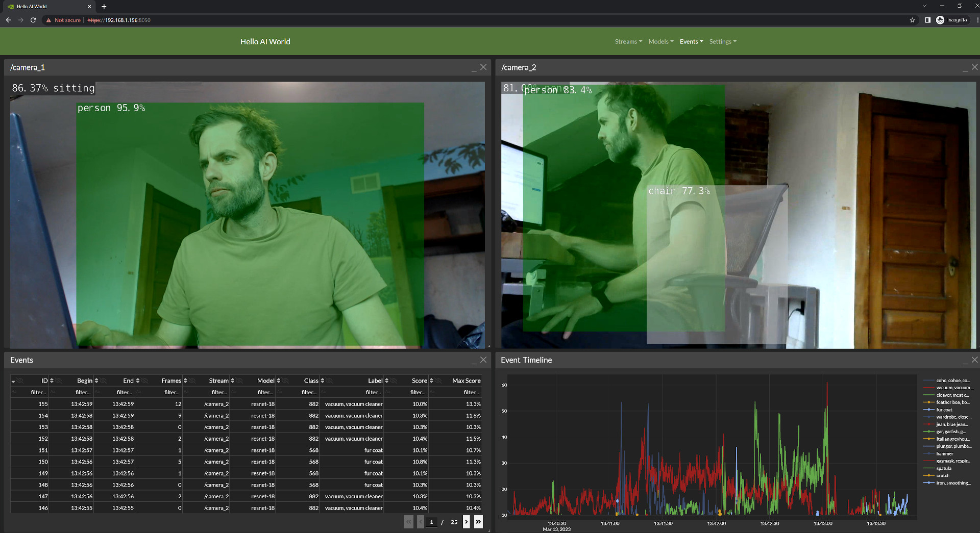
Task: Click the crutch color line in legend
Action: click(x=928, y=475)
